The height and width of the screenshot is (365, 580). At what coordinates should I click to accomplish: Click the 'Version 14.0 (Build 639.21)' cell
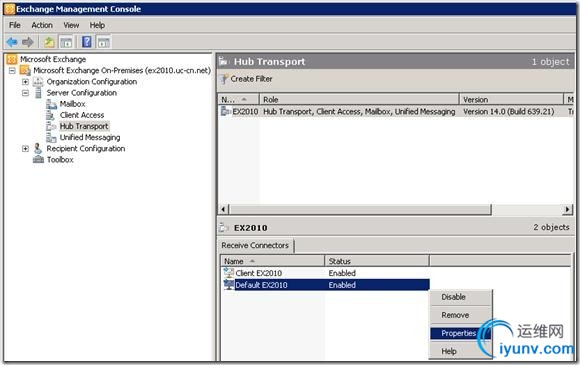(509, 111)
